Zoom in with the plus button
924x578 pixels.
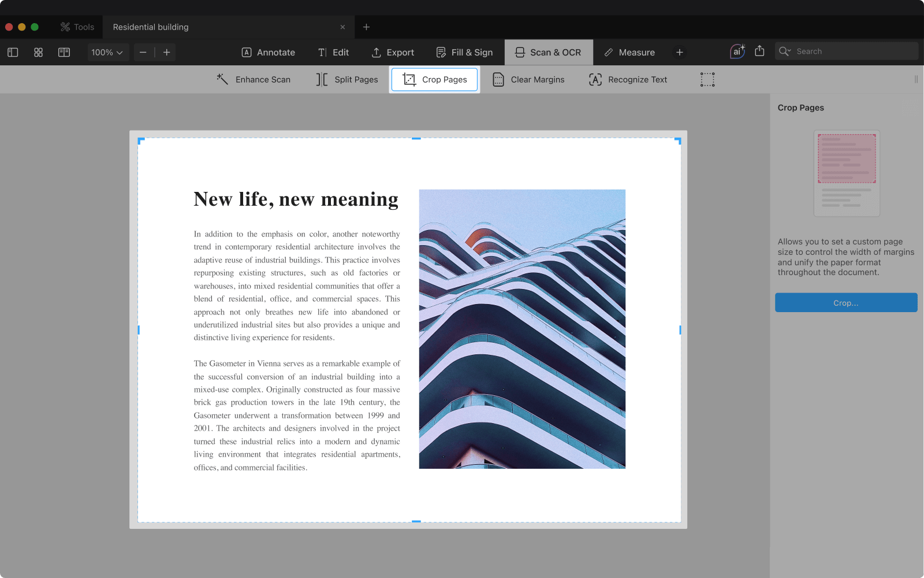(167, 53)
